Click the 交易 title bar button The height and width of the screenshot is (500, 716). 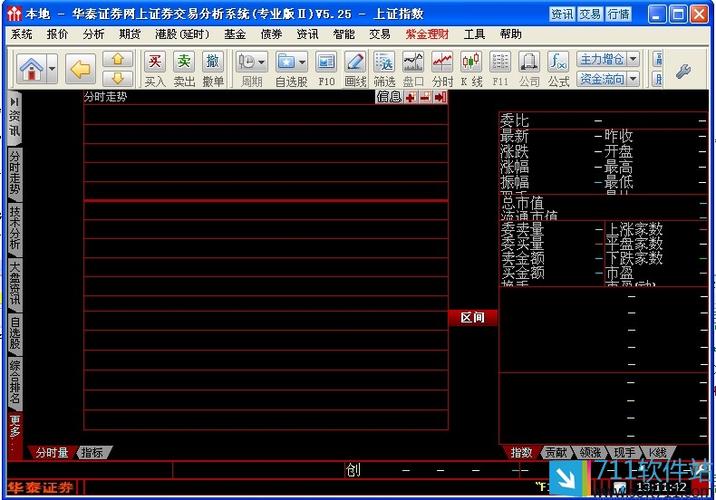tap(590, 14)
